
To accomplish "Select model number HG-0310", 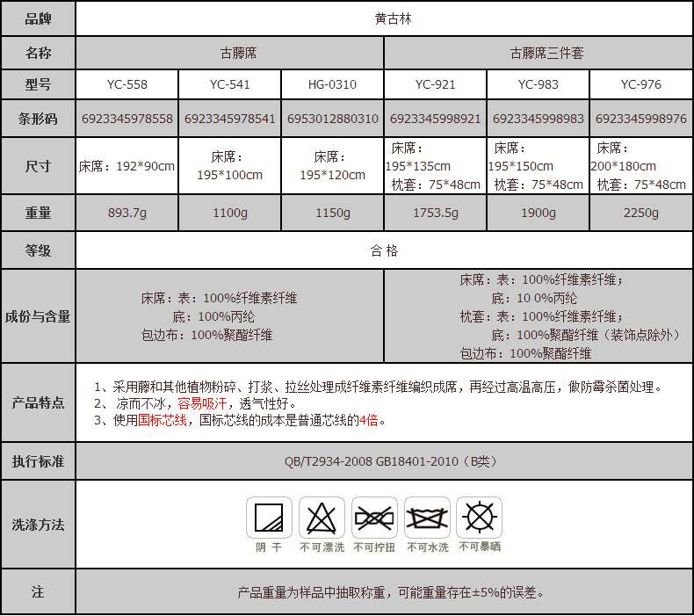I will (332, 84).
